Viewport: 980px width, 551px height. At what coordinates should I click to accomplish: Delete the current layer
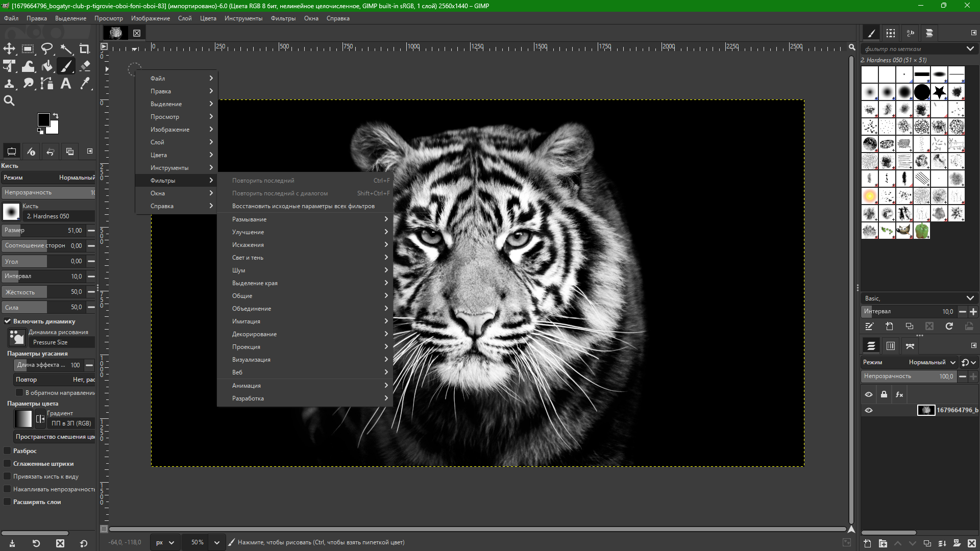(x=972, y=544)
